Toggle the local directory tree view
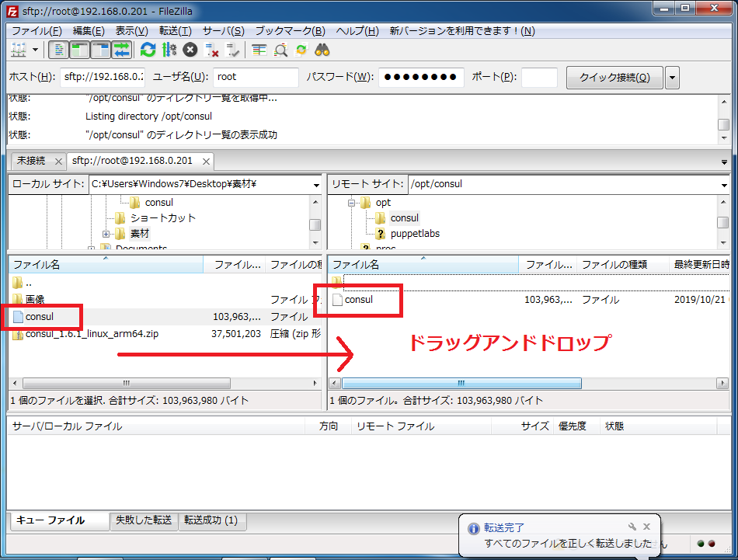Viewport: 738px width, 560px height. click(x=79, y=50)
